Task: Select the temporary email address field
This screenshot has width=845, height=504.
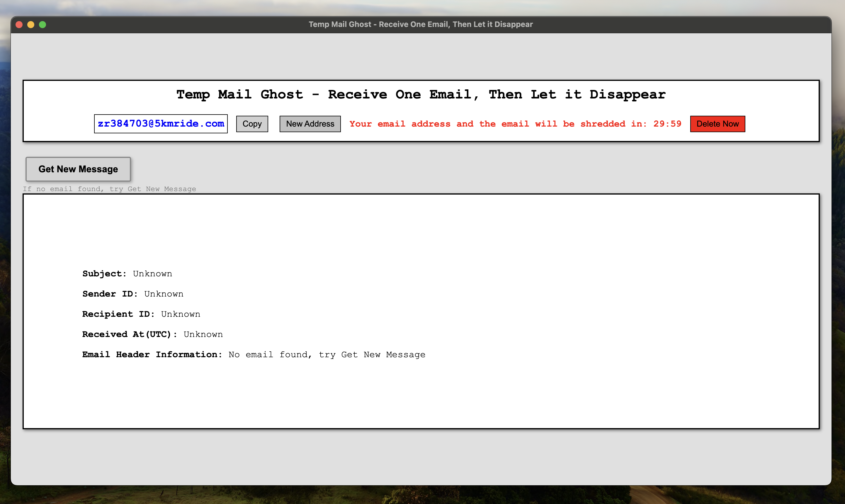Action: click(x=161, y=124)
